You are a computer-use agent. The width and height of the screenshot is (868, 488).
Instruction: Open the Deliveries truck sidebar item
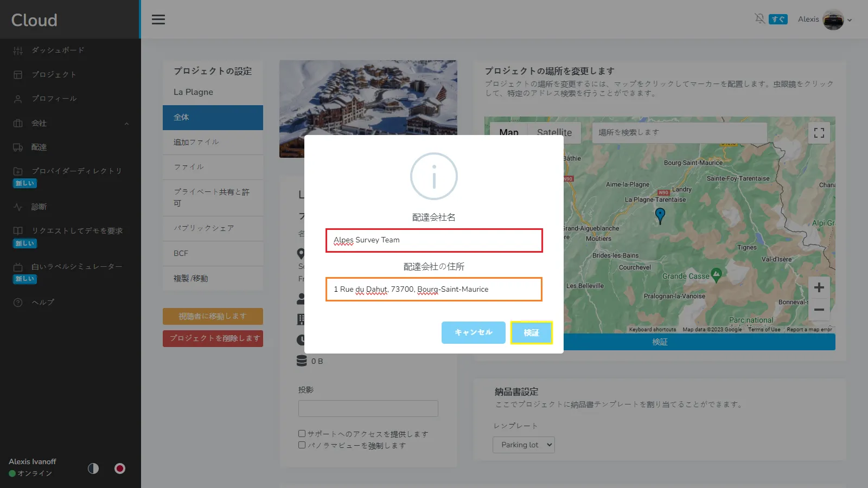pos(39,147)
